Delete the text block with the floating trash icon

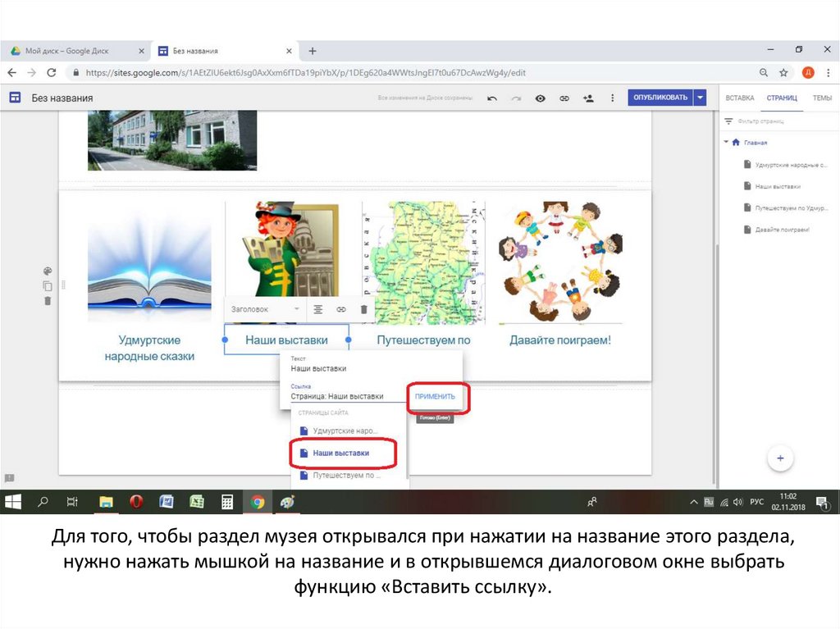363,309
